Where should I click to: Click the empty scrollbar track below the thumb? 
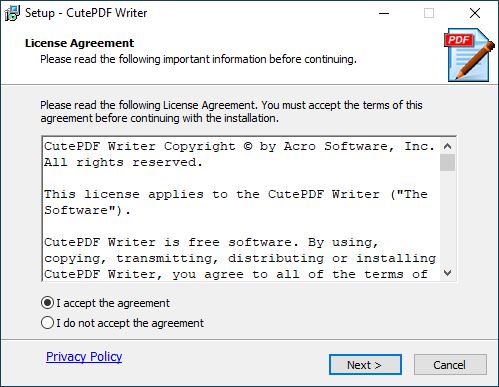(x=448, y=218)
